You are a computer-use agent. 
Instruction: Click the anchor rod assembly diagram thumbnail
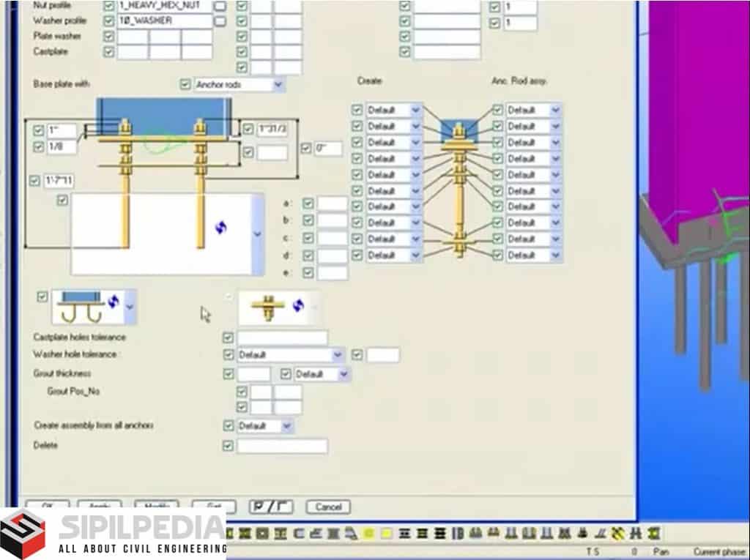(x=459, y=183)
